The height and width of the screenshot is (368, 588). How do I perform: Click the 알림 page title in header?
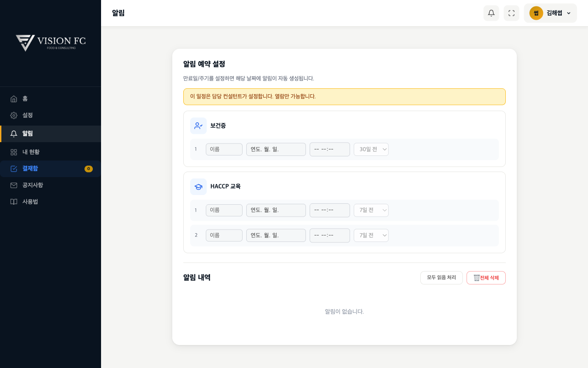click(x=119, y=13)
